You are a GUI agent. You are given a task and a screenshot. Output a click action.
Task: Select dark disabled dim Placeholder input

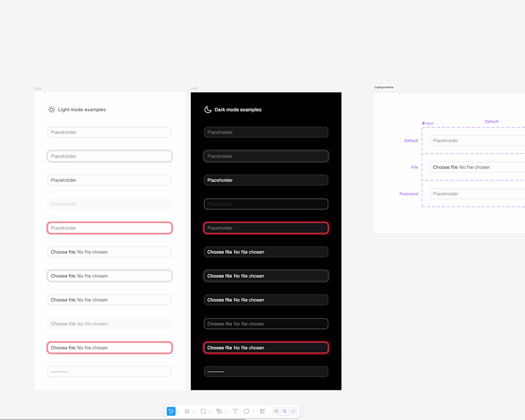(x=266, y=204)
